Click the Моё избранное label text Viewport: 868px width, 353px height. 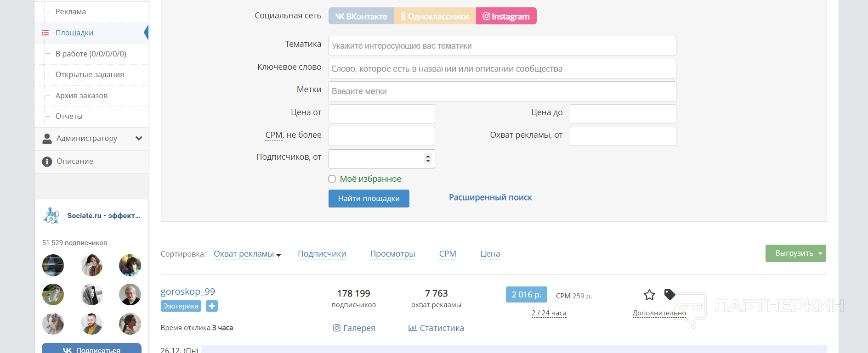(370, 179)
